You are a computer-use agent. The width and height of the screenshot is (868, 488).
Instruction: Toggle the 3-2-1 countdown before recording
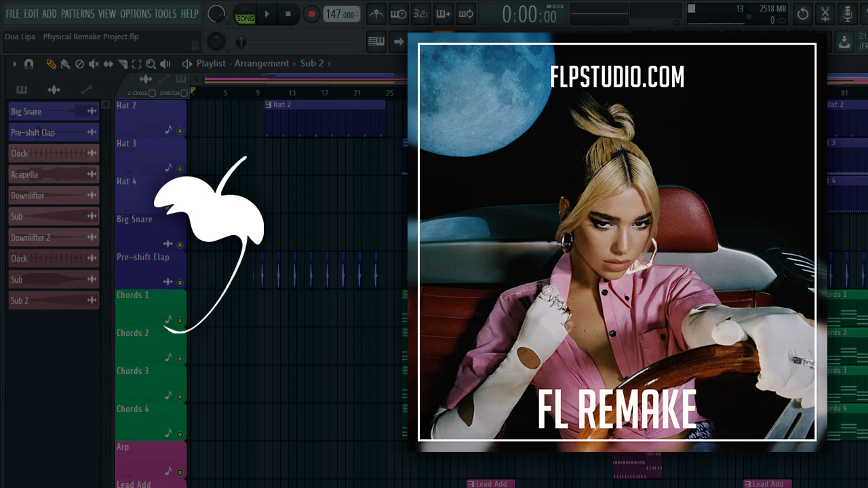(x=421, y=14)
